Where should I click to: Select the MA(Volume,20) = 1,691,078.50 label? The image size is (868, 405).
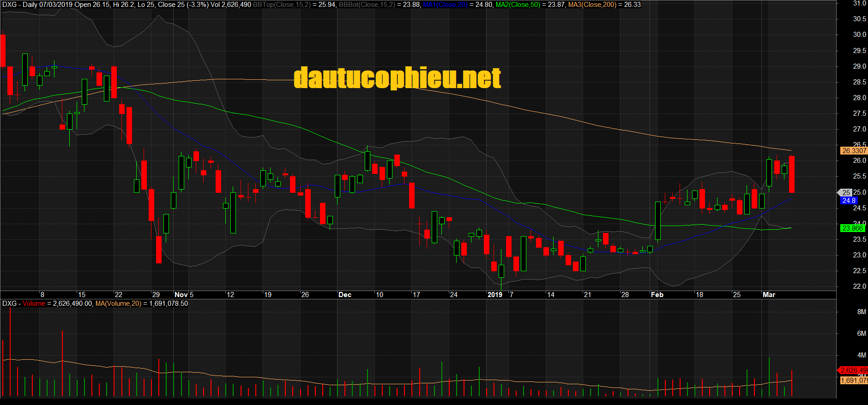click(x=141, y=304)
